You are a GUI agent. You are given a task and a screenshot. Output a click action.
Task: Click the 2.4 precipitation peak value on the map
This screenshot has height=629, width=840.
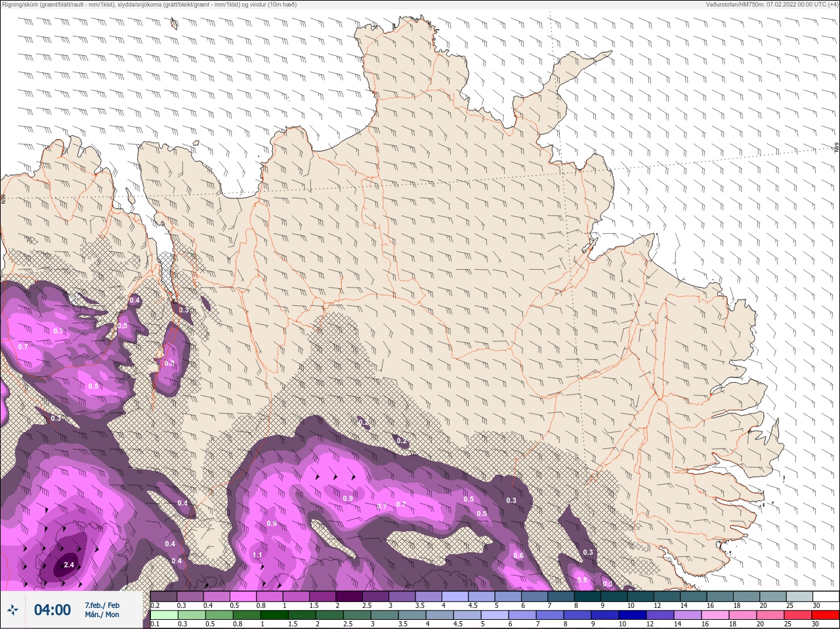(x=69, y=565)
